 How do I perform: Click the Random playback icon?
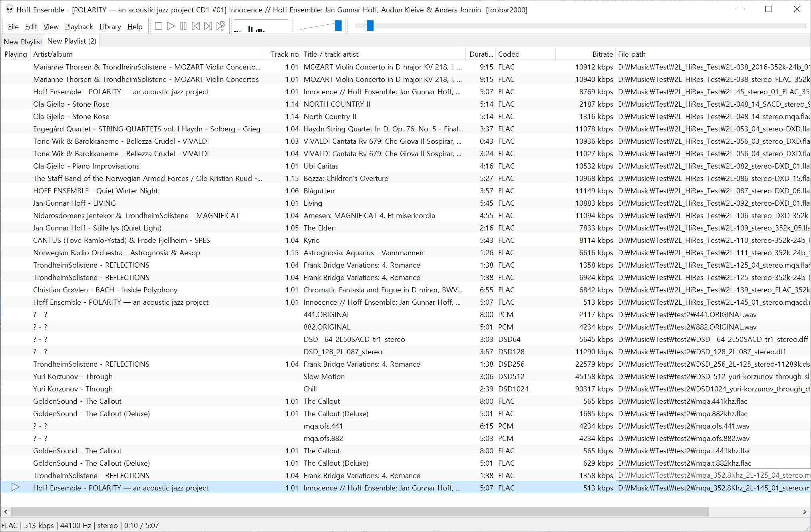pyautogui.click(x=221, y=26)
